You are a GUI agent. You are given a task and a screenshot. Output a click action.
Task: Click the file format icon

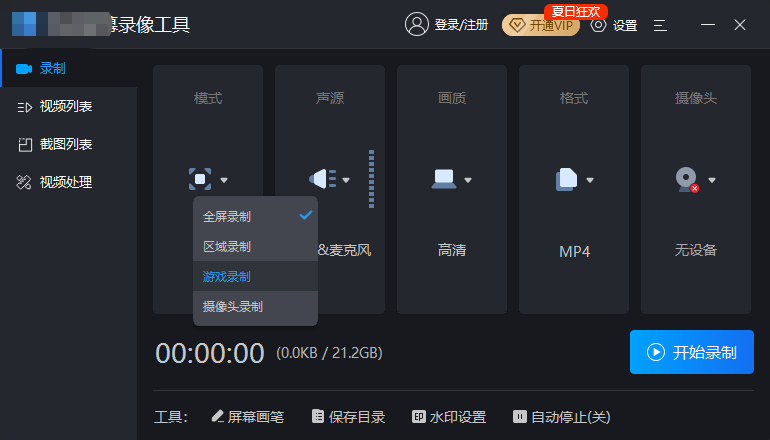(x=566, y=179)
